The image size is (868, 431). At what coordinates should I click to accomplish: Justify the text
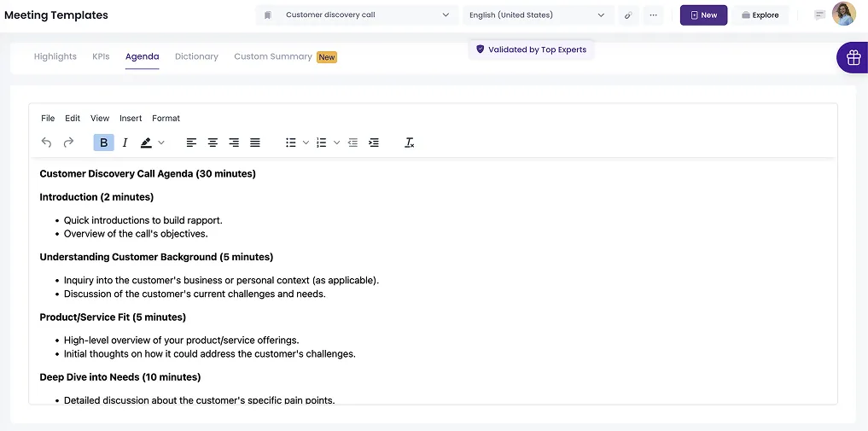tap(254, 143)
